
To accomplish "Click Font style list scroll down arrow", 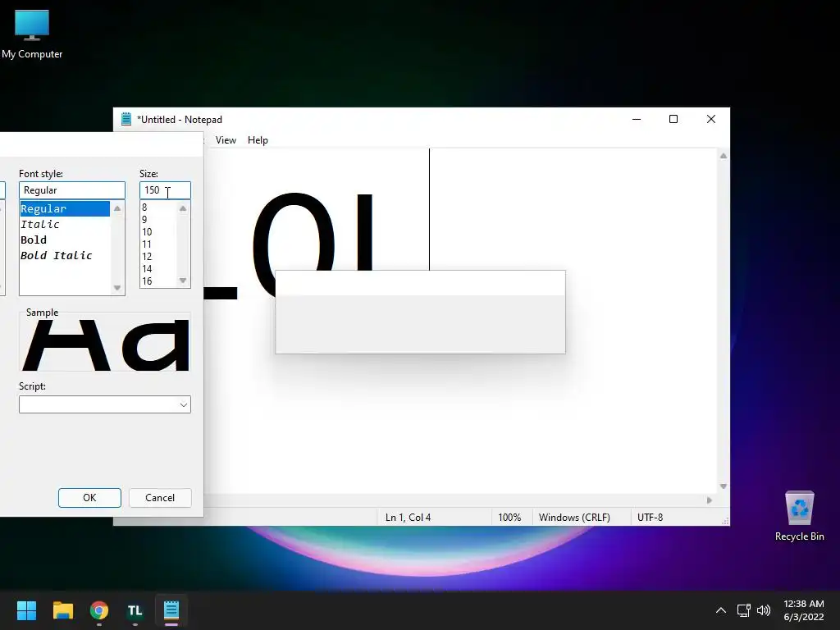I will pos(117,288).
